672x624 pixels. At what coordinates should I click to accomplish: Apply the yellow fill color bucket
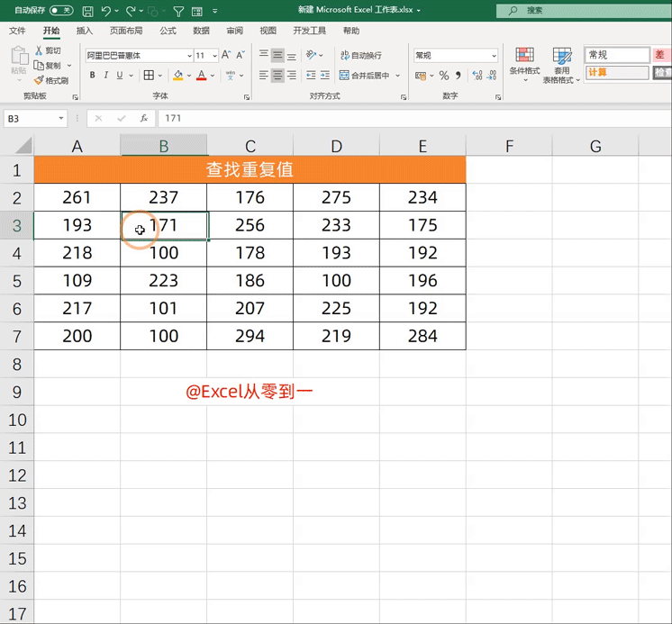point(177,76)
